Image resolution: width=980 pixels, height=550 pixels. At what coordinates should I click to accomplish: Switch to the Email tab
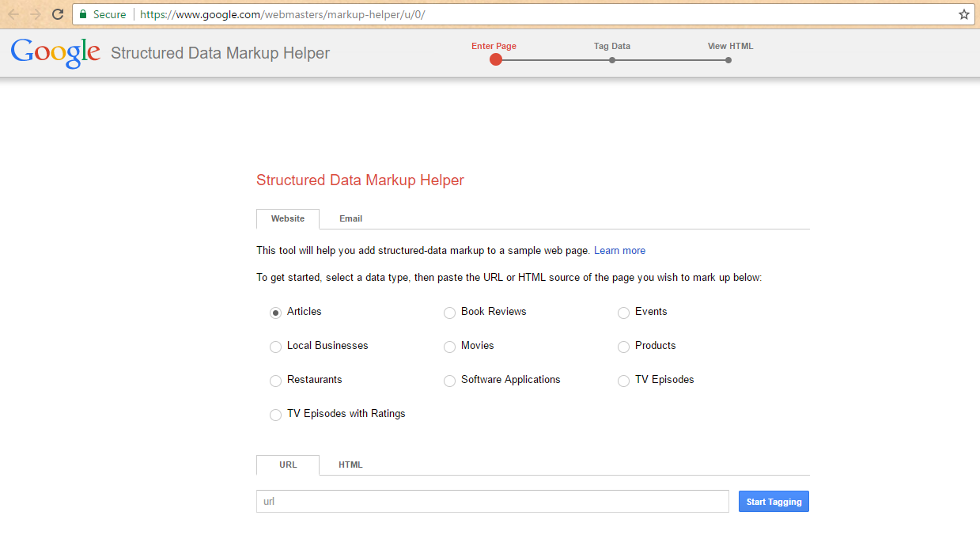point(350,219)
